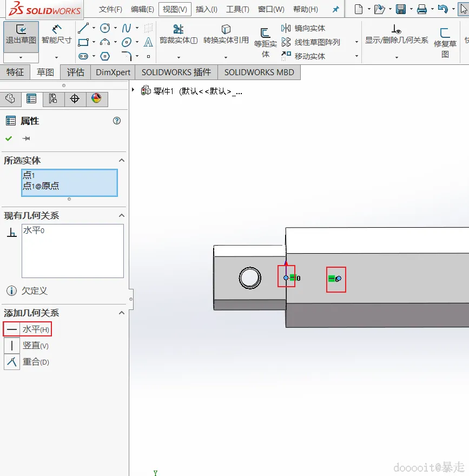The height and width of the screenshot is (476, 469).
Task: Collapse the Existing Relations (现有几何关系) section
Action: 122,215
